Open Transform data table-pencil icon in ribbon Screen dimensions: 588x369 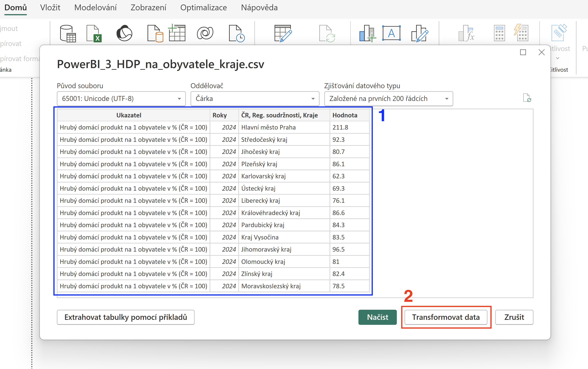pyautogui.click(x=283, y=33)
